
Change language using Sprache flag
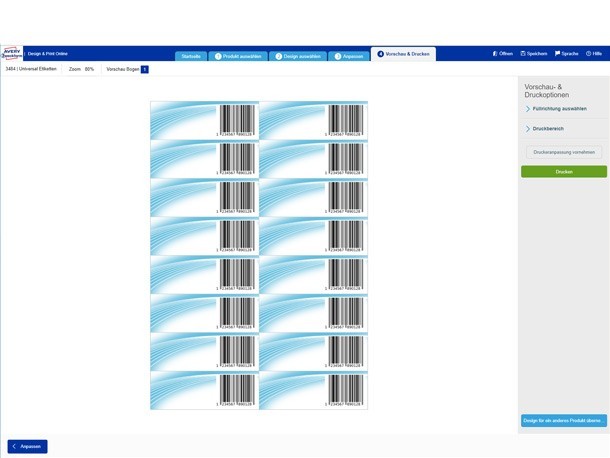[567, 53]
